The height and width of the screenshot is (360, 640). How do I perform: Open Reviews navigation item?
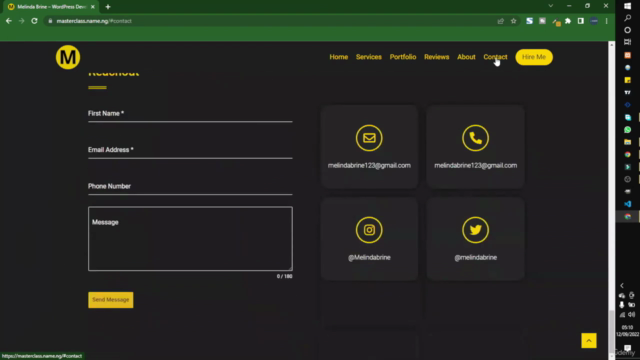coord(436,57)
